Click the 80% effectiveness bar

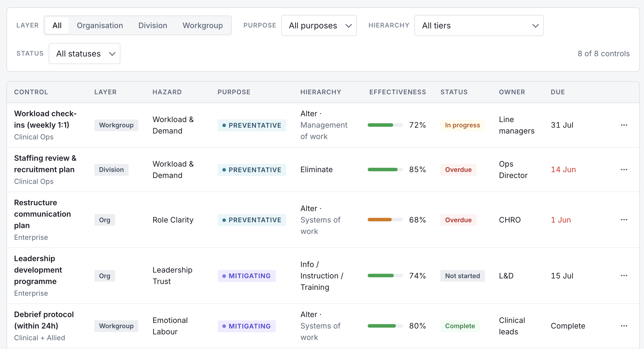click(x=385, y=326)
